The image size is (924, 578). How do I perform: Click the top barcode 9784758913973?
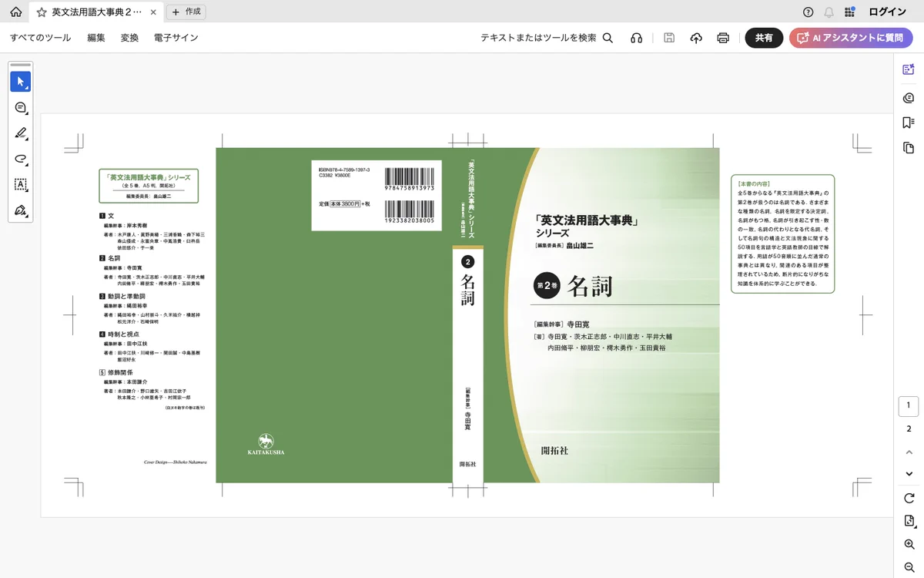click(x=410, y=180)
